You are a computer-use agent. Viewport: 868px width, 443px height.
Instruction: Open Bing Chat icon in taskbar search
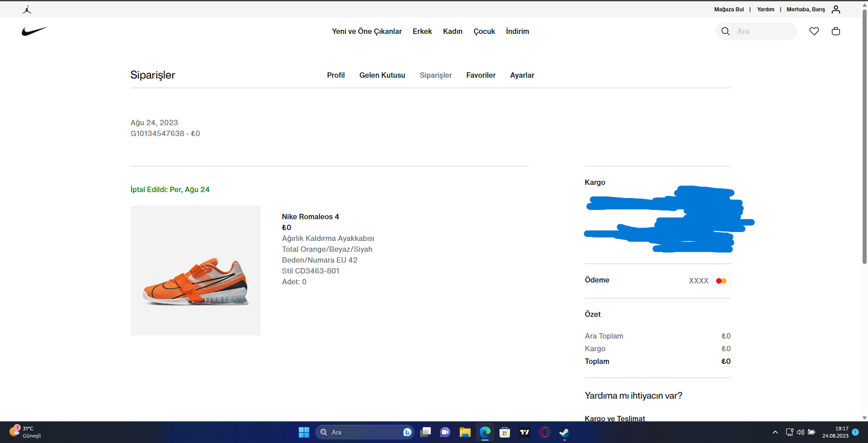click(x=407, y=432)
